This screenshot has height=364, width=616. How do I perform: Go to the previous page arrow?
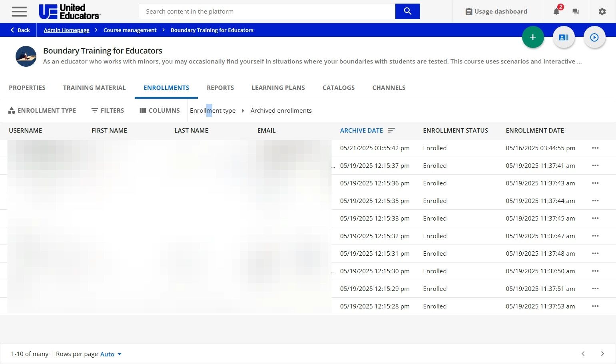583,354
